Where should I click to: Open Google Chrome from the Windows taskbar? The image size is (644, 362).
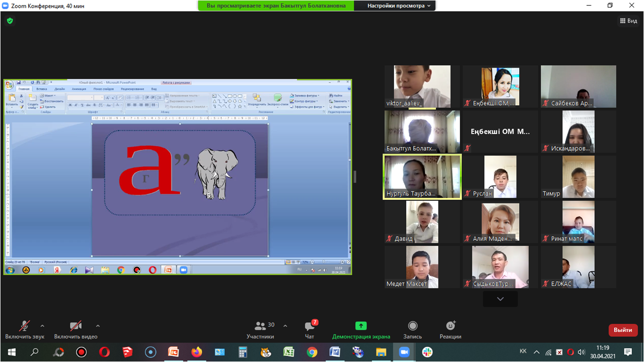coord(312,352)
